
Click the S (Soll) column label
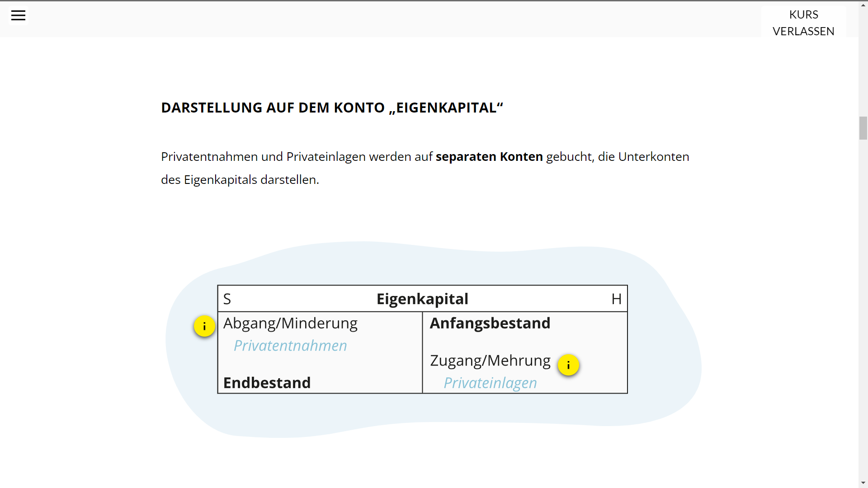227,299
